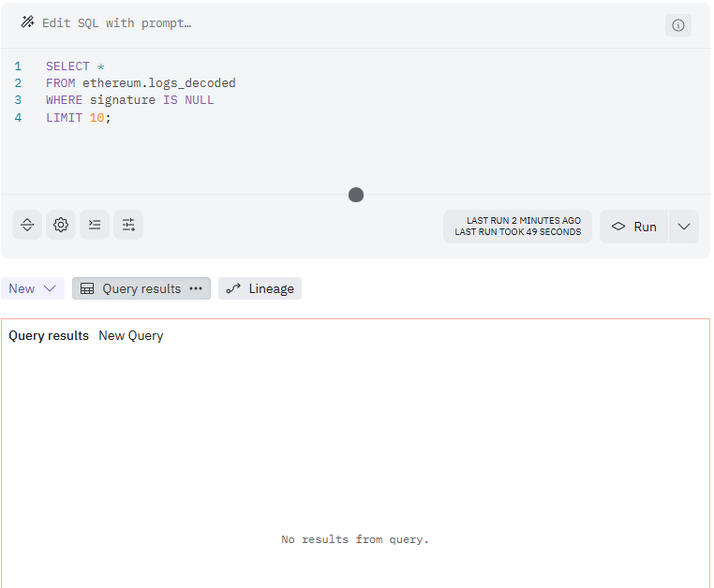The image size is (714, 588).
Task: Open the info icon in prompt bar
Action: (x=678, y=25)
